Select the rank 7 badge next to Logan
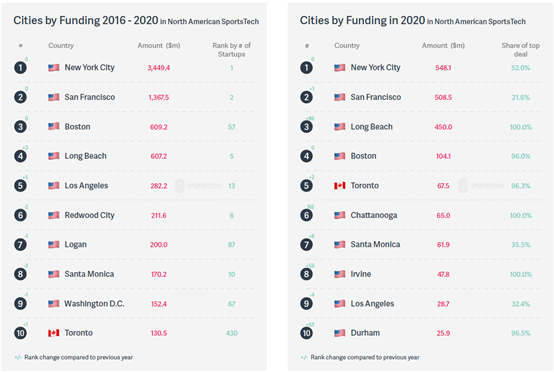Screen dimensions: 554x373 pos(20,244)
